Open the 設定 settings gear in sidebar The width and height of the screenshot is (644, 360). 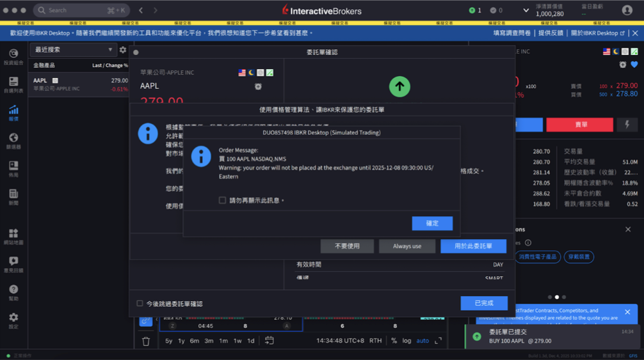(x=13, y=320)
